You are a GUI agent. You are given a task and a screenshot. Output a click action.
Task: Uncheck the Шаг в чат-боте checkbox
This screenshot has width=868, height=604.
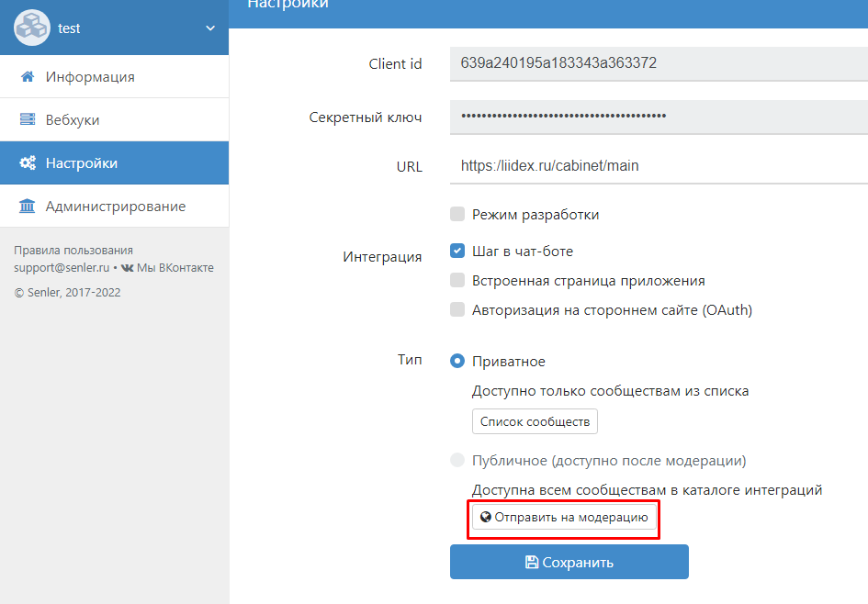457,251
